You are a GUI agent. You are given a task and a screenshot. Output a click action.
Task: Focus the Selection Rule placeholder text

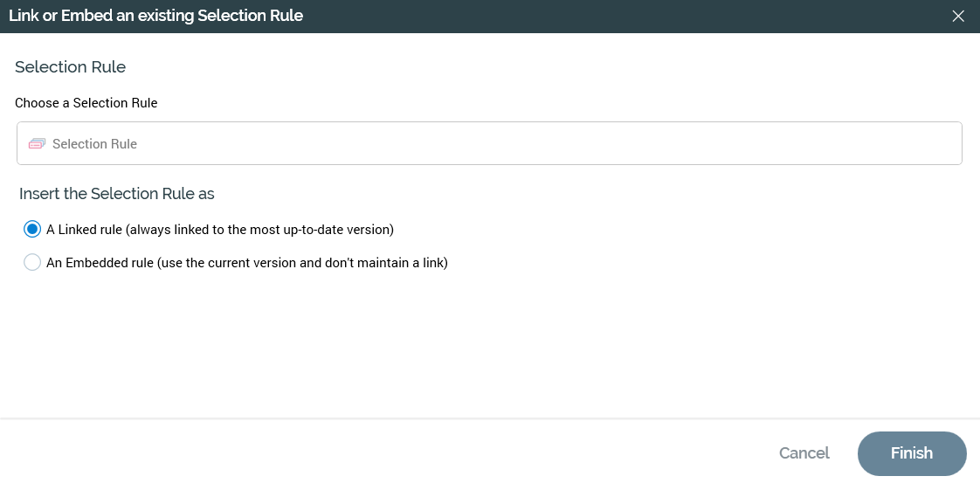[x=94, y=144]
